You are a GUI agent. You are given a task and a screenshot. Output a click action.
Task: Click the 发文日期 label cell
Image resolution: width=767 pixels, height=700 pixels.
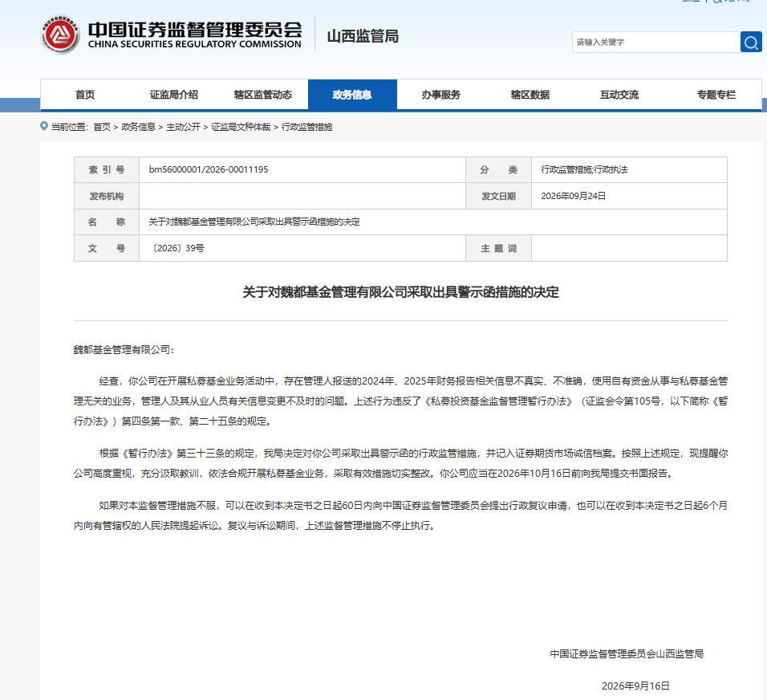click(x=498, y=196)
